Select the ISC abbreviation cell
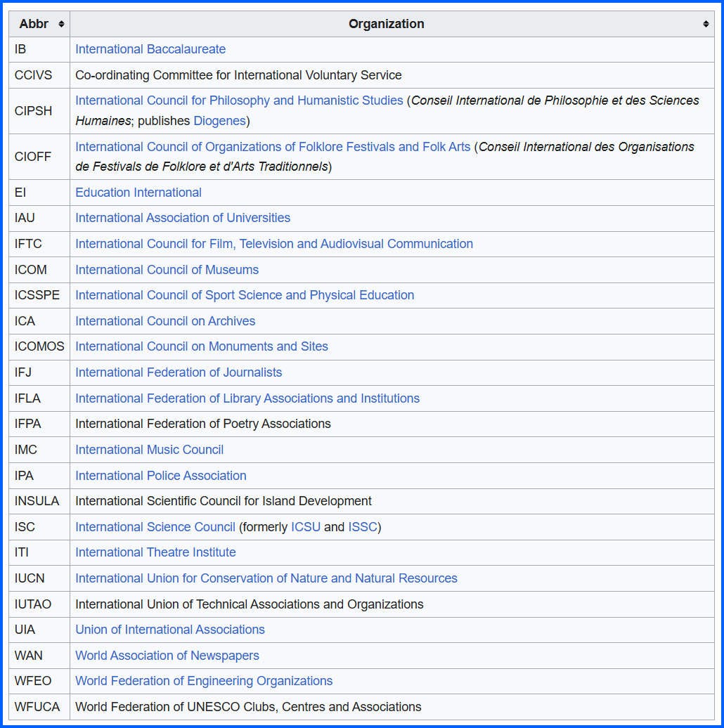 point(39,527)
